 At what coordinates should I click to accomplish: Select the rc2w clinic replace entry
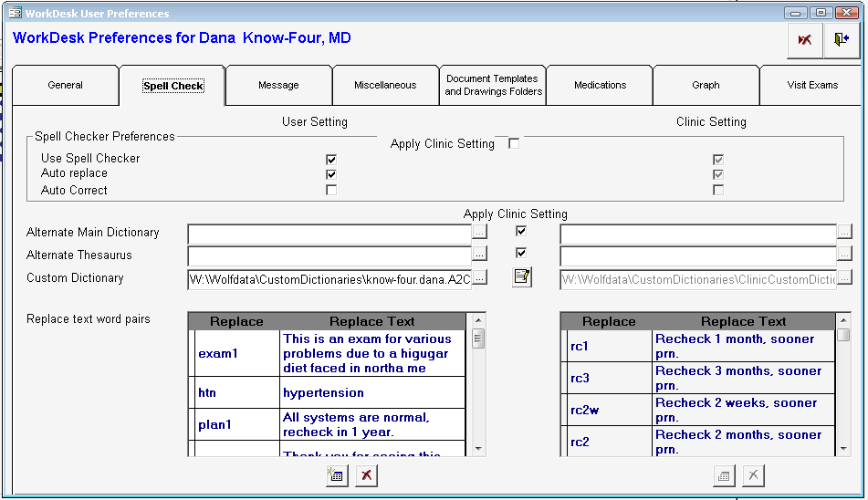610,411
